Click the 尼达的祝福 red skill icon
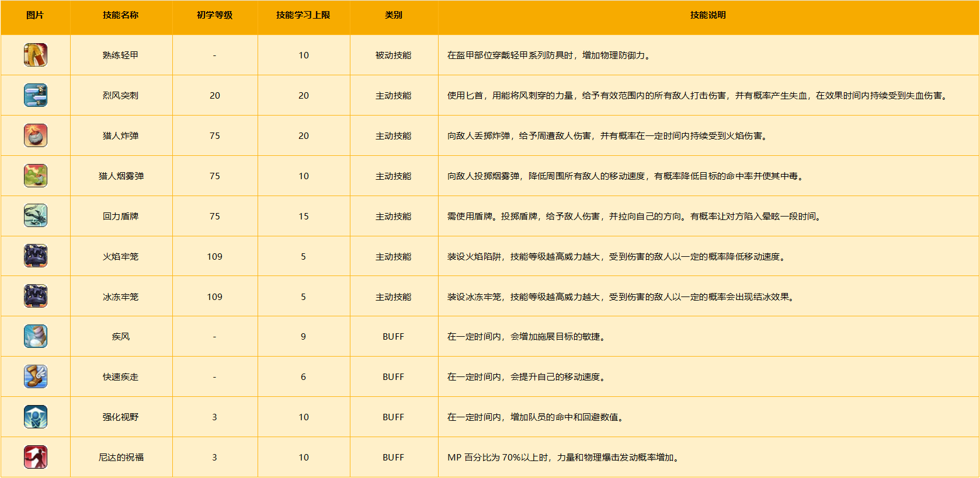980x478 pixels. 36,457
